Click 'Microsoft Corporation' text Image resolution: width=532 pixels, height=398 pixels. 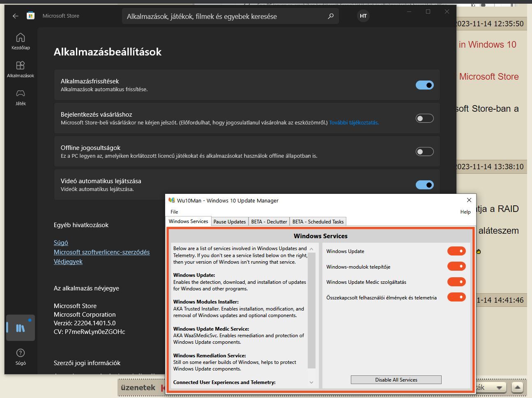[x=85, y=314]
